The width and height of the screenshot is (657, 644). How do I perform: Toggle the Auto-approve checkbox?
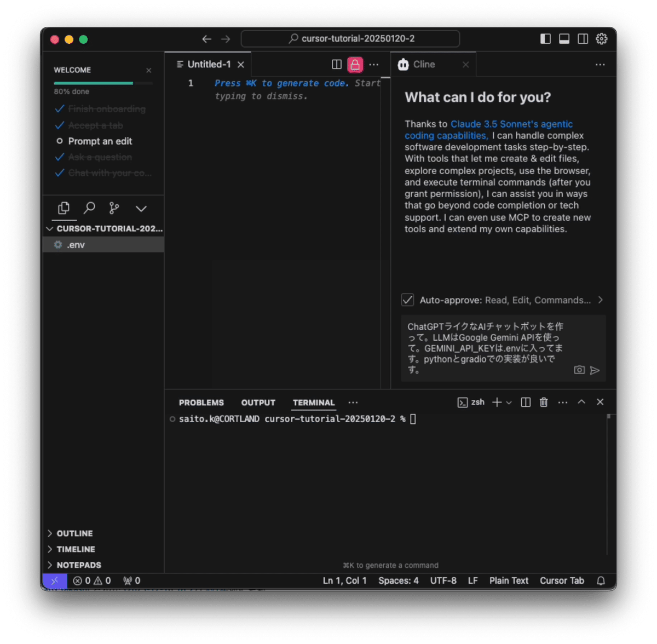tap(407, 300)
